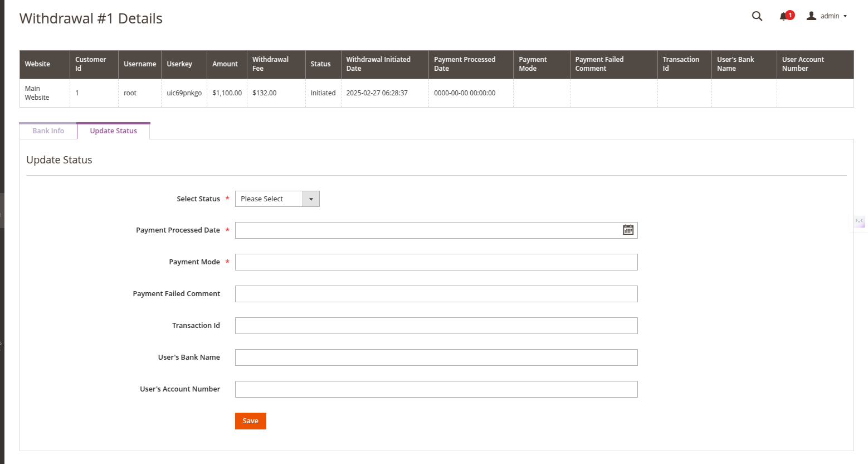Open the search magnifier icon
The width and height of the screenshot is (868, 464).
757,16
